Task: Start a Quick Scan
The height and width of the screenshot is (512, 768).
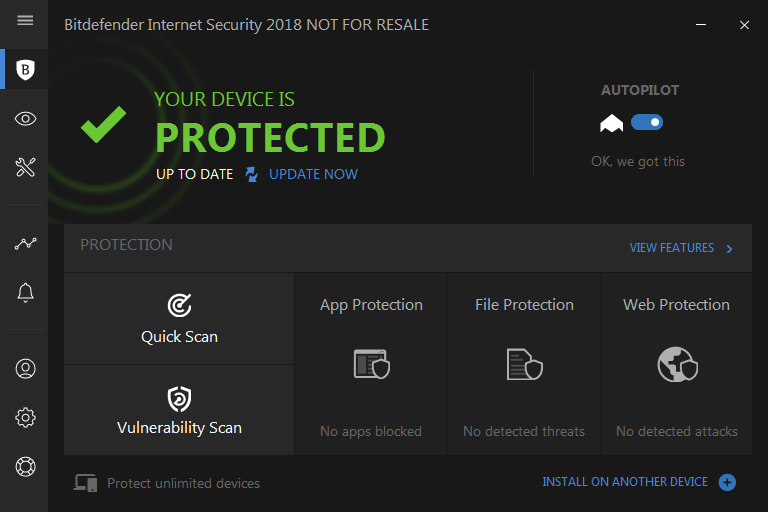Action: click(x=179, y=319)
